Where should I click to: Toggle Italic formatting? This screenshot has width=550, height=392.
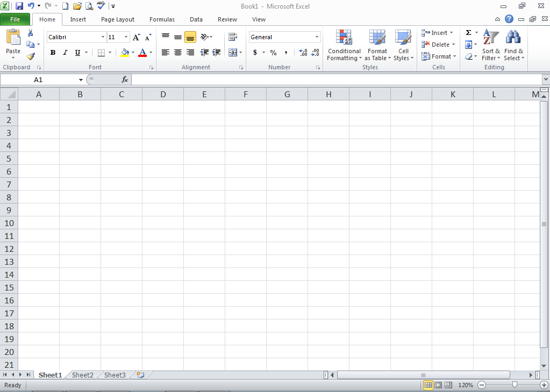pyautogui.click(x=65, y=53)
